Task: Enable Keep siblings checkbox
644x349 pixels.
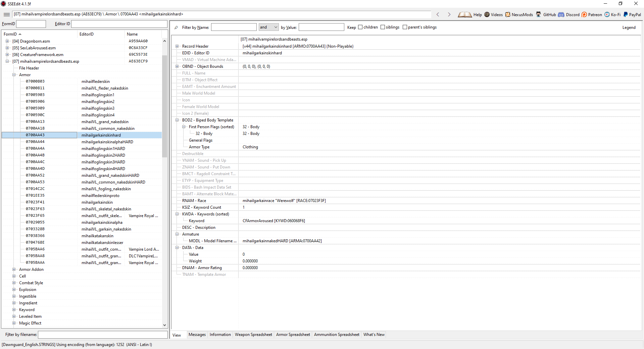Action: tap(383, 27)
